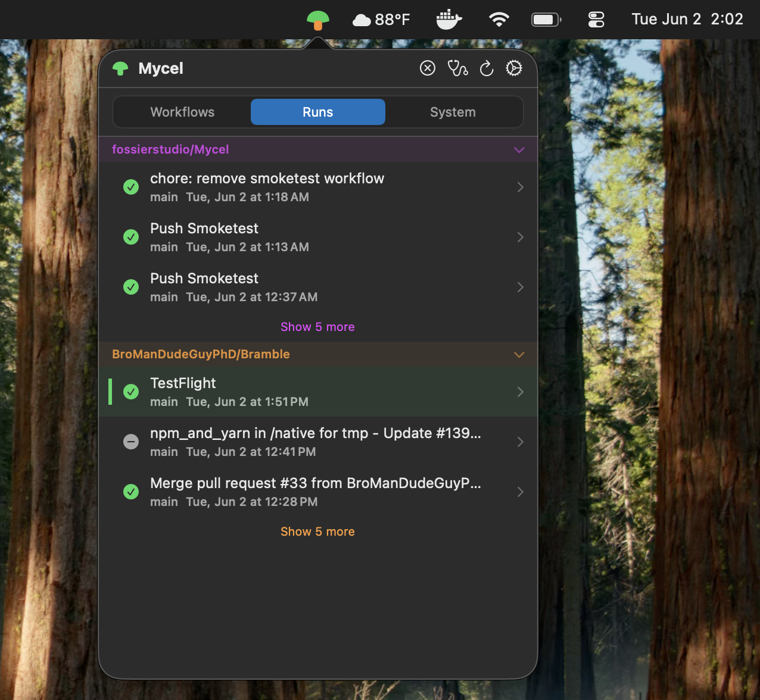Click the fossierstudio/Mycel repository header

[318, 149]
